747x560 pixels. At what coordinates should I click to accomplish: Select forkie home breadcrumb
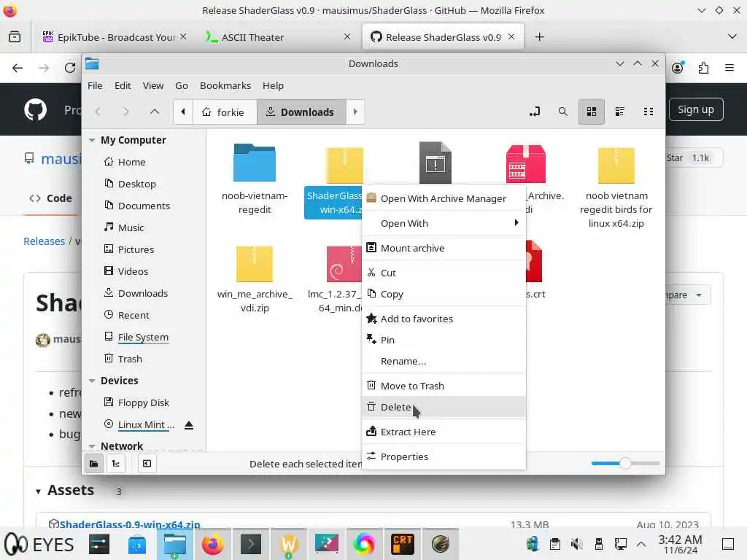(x=223, y=112)
